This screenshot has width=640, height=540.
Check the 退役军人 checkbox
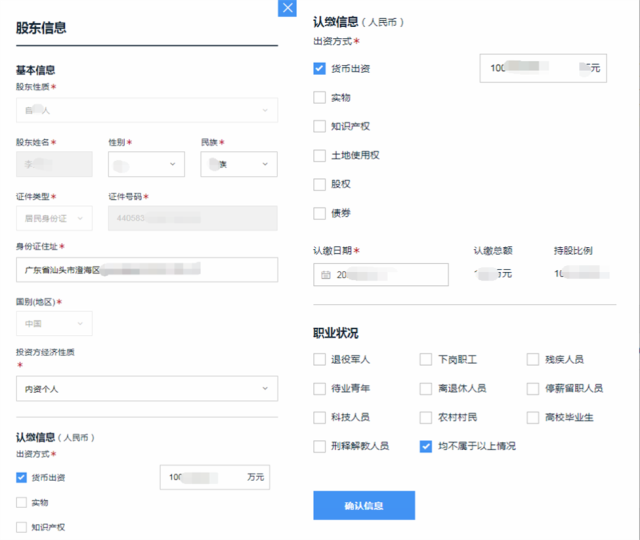[319, 360]
